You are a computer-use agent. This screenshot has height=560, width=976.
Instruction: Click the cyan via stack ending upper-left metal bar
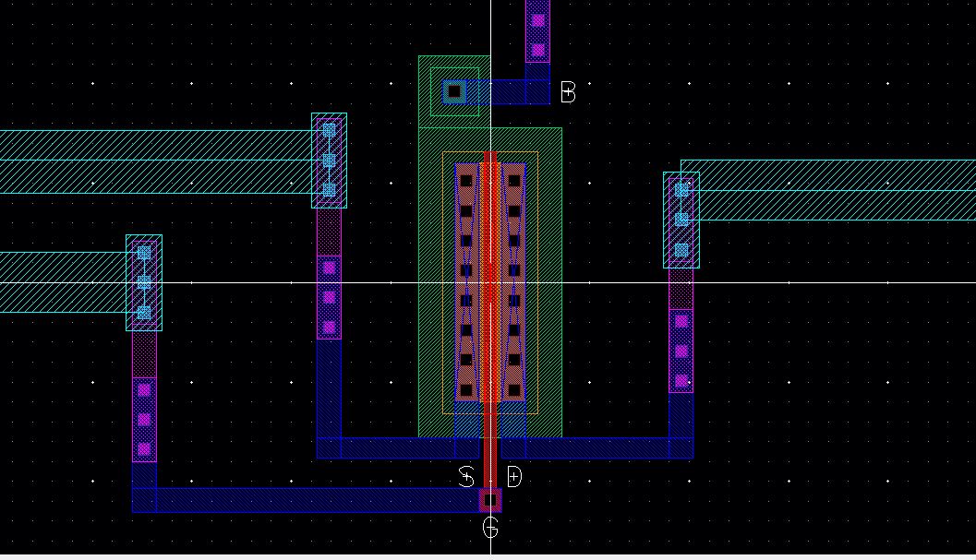330,161
